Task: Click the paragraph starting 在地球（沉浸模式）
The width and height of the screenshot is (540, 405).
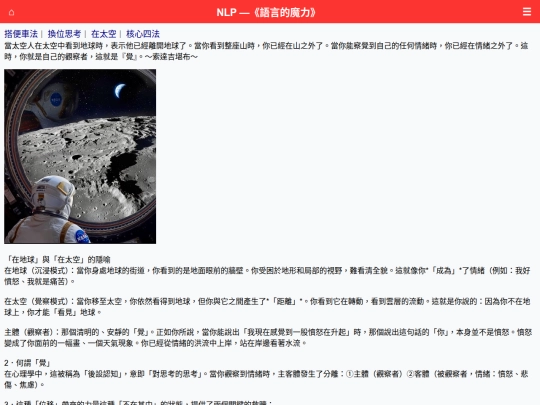Action: tap(267, 276)
